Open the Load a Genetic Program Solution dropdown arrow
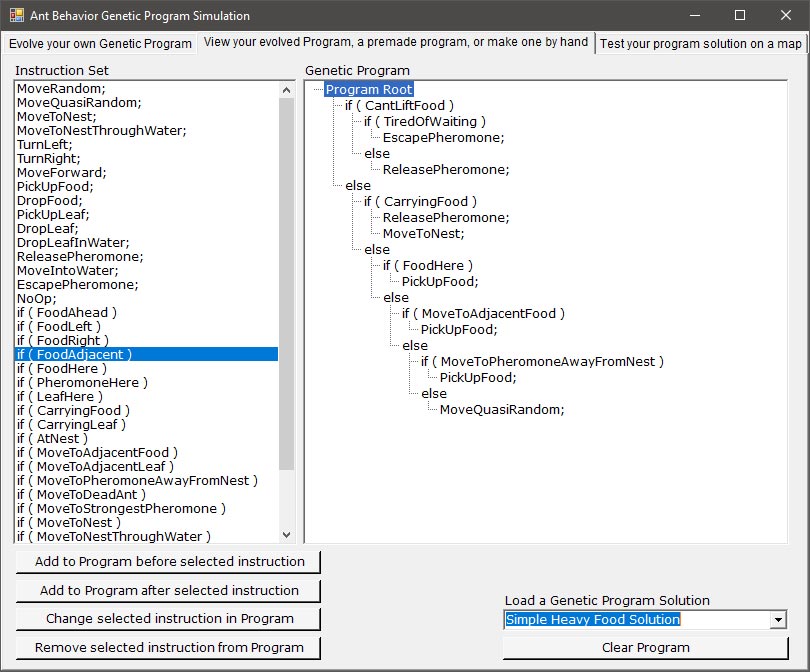The image size is (810, 672). 777,619
